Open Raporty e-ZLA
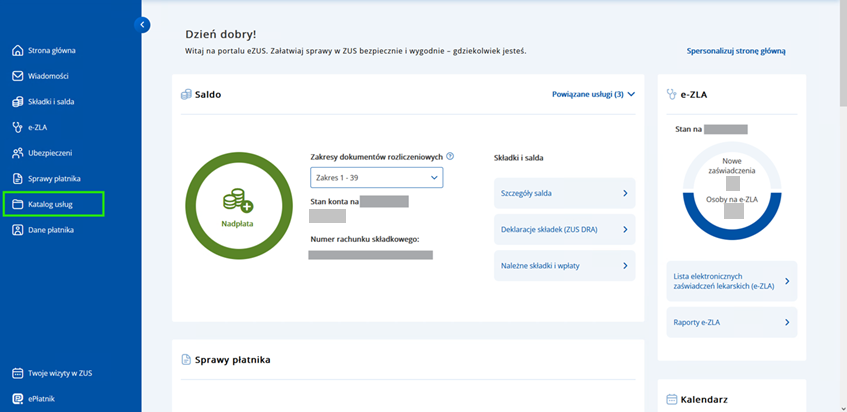 731,322
